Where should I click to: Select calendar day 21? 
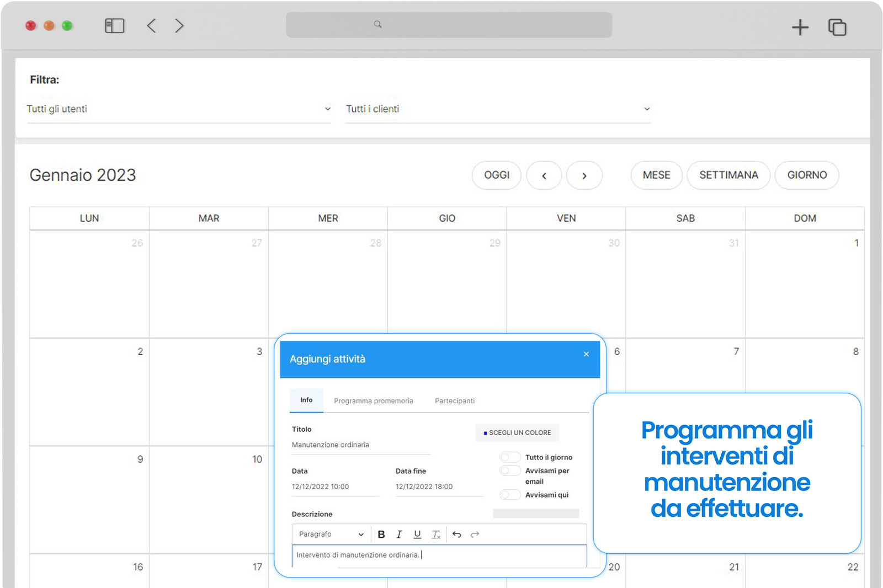point(685,571)
